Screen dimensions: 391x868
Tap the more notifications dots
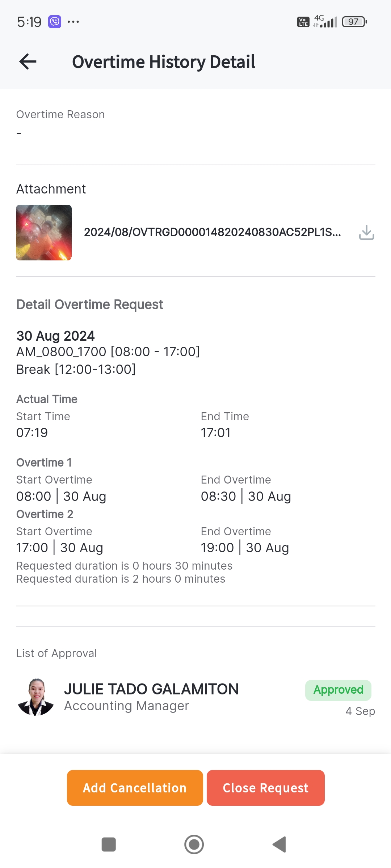tap(73, 22)
